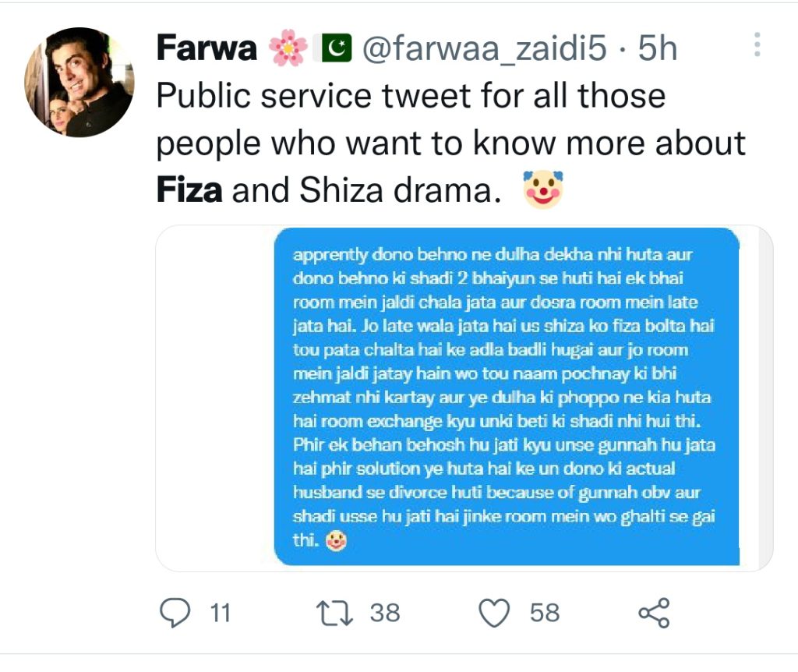The width and height of the screenshot is (798, 672).
Task: Click the username Farwa to visit profile
Action: 205,47
